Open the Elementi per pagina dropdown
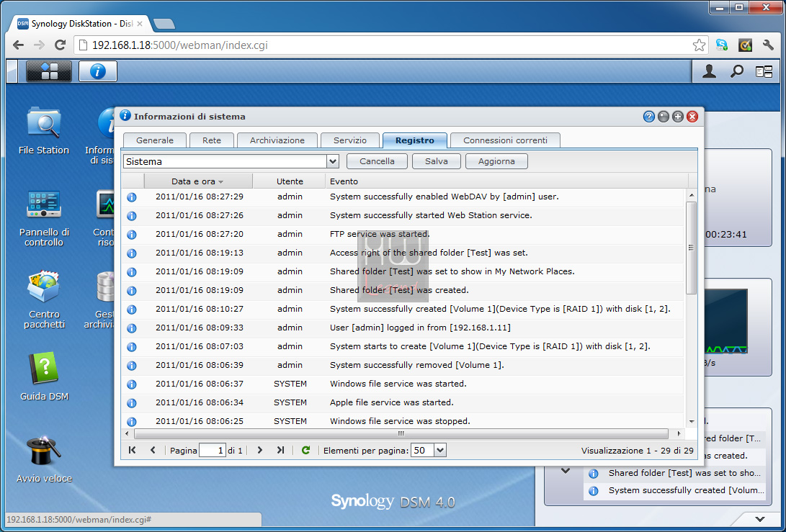This screenshot has width=786, height=532. click(440, 451)
